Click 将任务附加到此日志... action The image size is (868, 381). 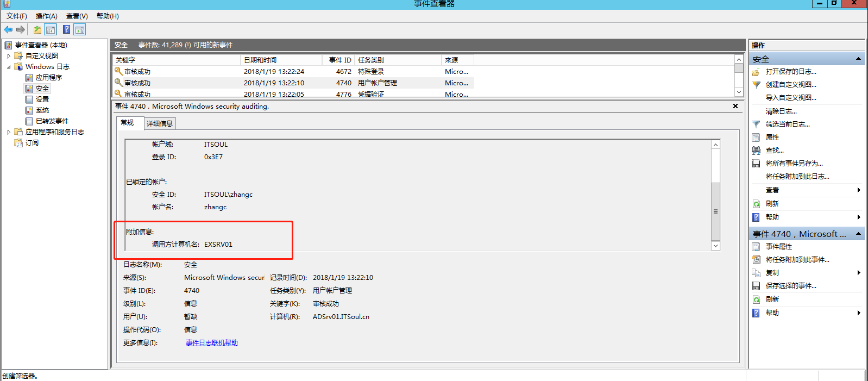coord(797,177)
